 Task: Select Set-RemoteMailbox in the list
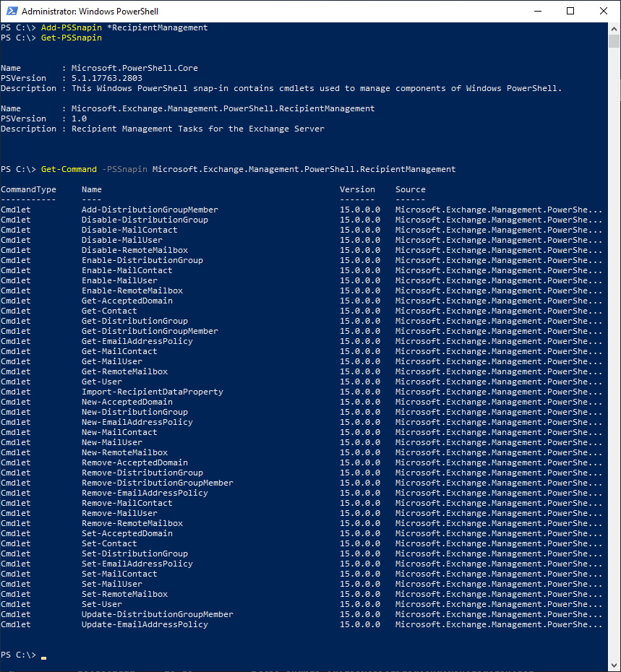click(124, 595)
